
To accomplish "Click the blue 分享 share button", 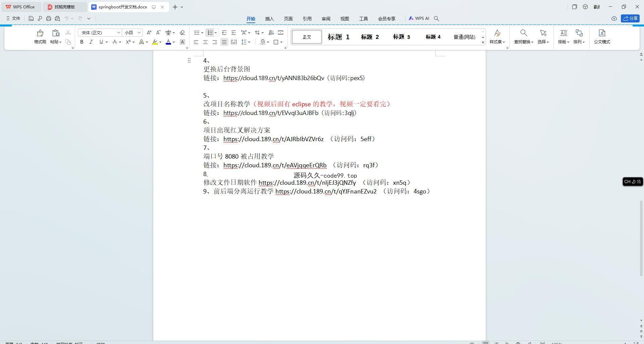I will (630, 18).
